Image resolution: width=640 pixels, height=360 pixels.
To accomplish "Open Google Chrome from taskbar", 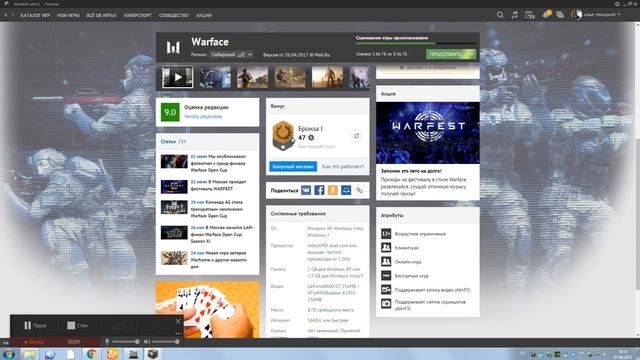I will click(x=91, y=354).
